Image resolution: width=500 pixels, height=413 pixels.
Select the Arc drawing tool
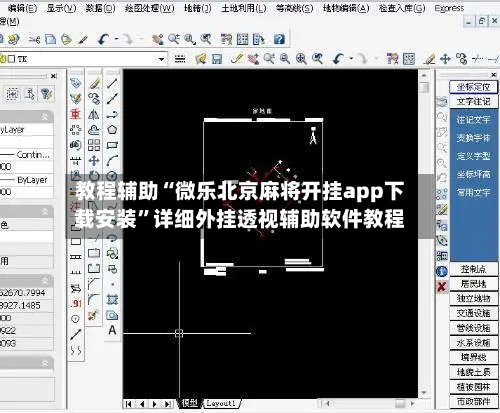tap(112, 161)
